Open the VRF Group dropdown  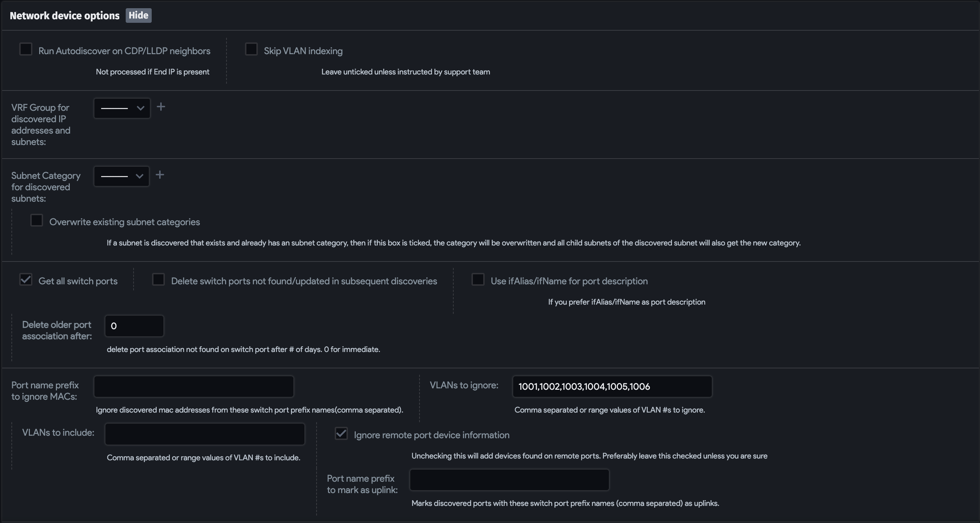coord(122,108)
